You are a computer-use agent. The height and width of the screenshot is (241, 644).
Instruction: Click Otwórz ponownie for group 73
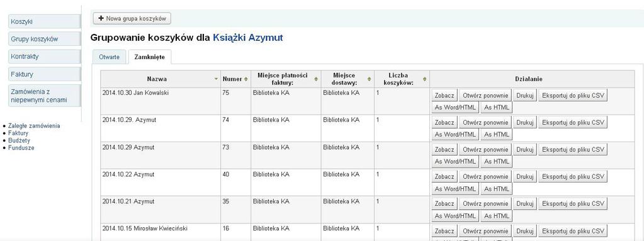pyautogui.click(x=485, y=149)
